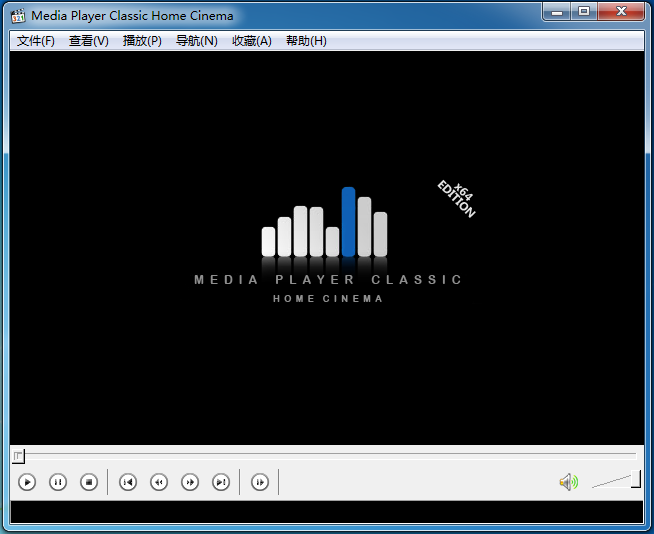Open the 帮助(H) menu
The height and width of the screenshot is (534, 654).
coord(306,41)
